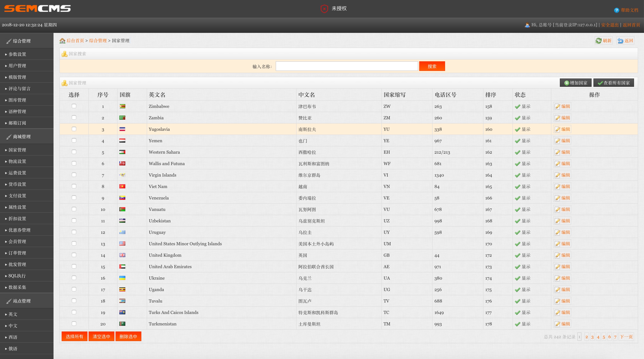Click the edit pencil icon for Yemen

(557, 141)
